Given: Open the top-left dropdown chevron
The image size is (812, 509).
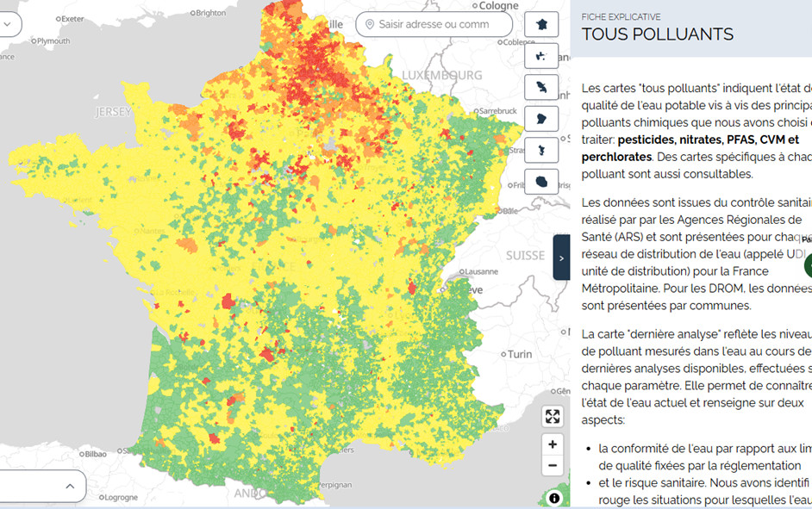Looking at the screenshot, I should (7, 24).
